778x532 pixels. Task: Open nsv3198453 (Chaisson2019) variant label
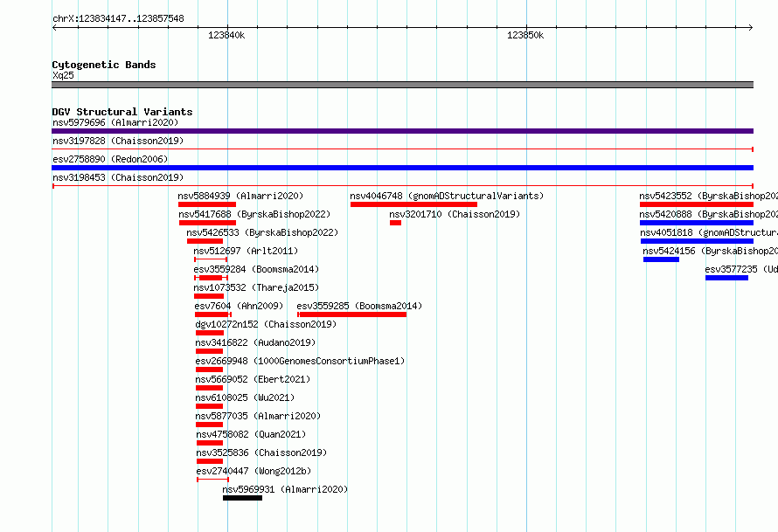pyautogui.click(x=118, y=177)
